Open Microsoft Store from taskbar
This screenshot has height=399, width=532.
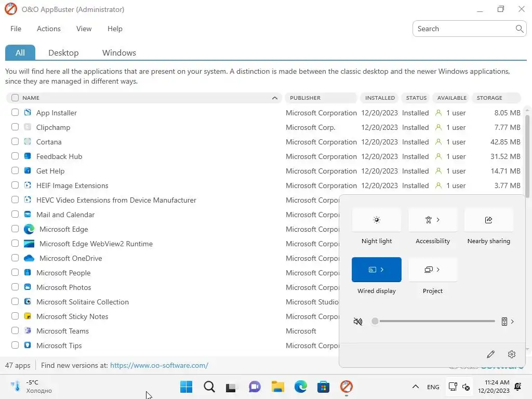pyautogui.click(x=323, y=387)
